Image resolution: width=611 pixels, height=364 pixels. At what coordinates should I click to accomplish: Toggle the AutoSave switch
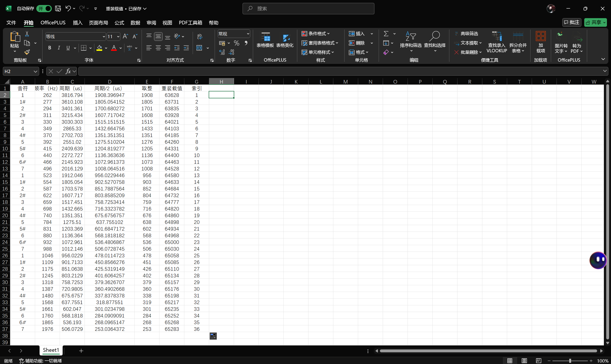pyautogui.click(x=44, y=9)
